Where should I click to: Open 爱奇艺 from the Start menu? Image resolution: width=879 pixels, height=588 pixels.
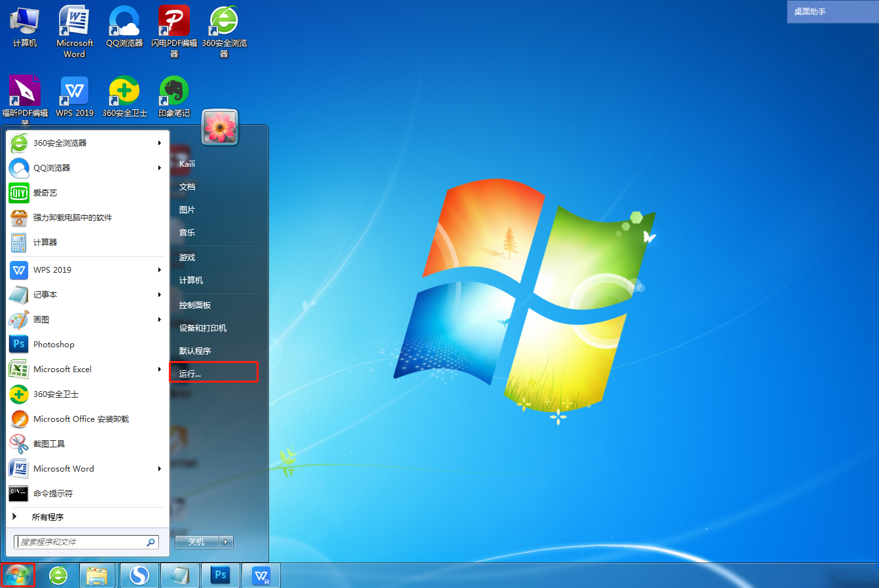(88, 192)
